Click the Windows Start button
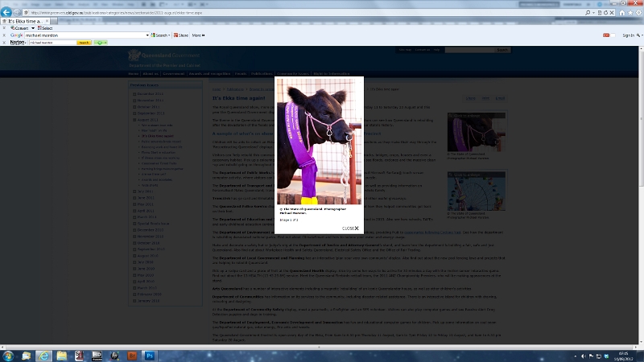The height and width of the screenshot is (362, 644). [x=10, y=355]
